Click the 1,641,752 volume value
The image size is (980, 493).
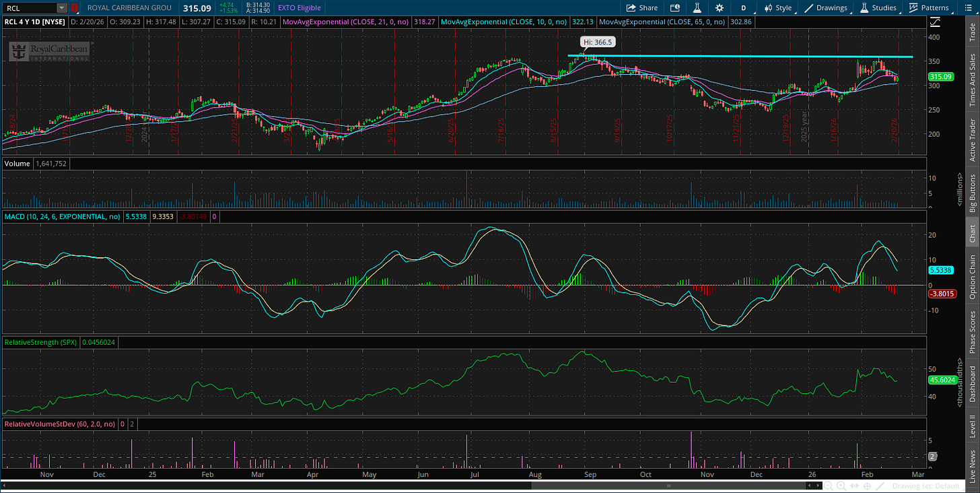coord(53,162)
